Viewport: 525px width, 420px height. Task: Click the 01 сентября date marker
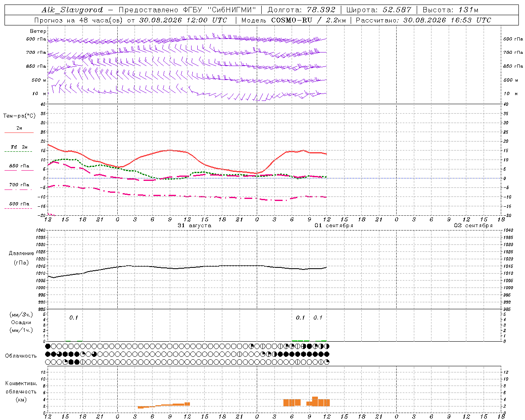click(334, 225)
